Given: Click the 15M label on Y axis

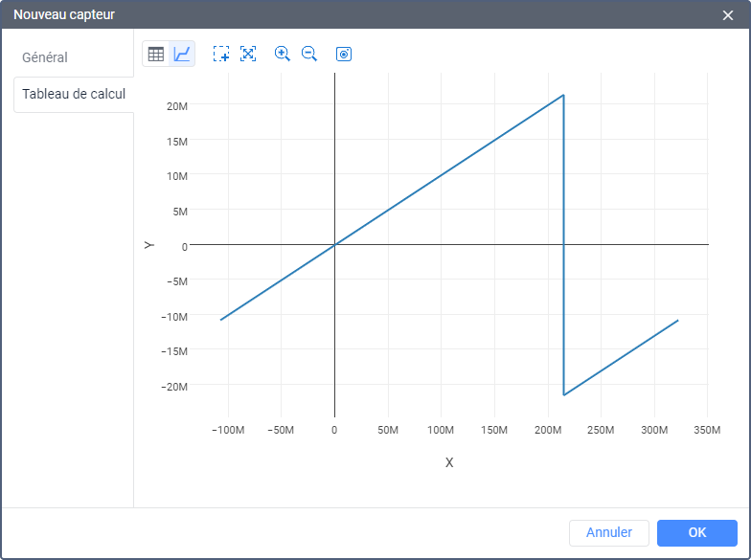Looking at the screenshot, I should pos(176,142).
